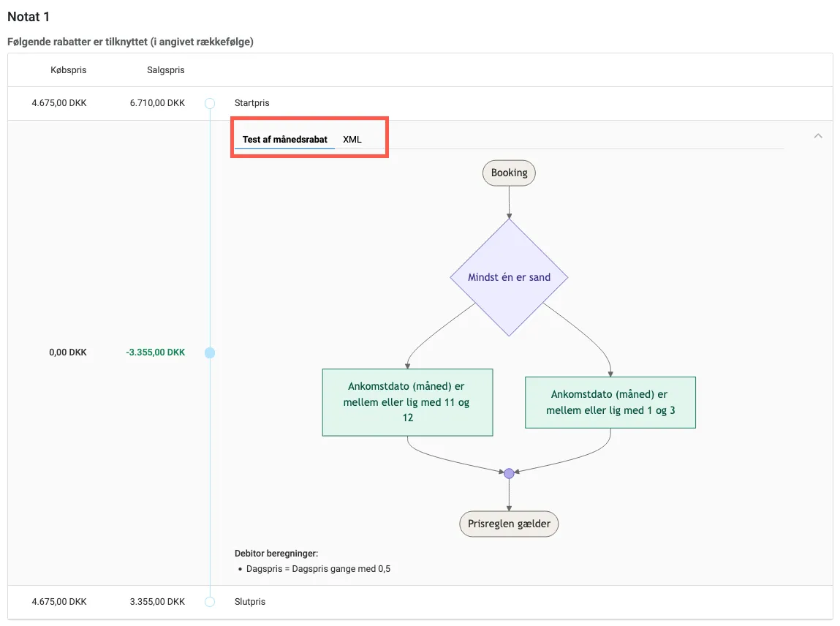The height and width of the screenshot is (626, 840).
Task: Click the 3.355,00 DKK final sales price
Action: click(157, 602)
